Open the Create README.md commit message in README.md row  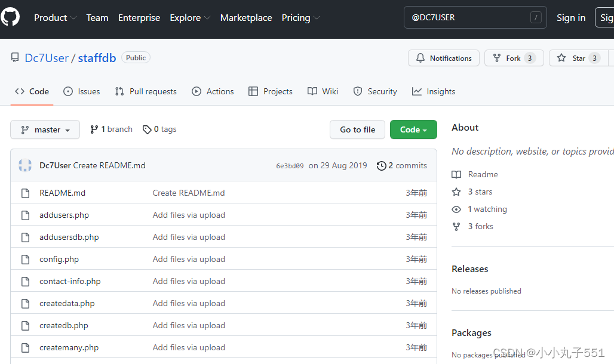tap(189, 193)
